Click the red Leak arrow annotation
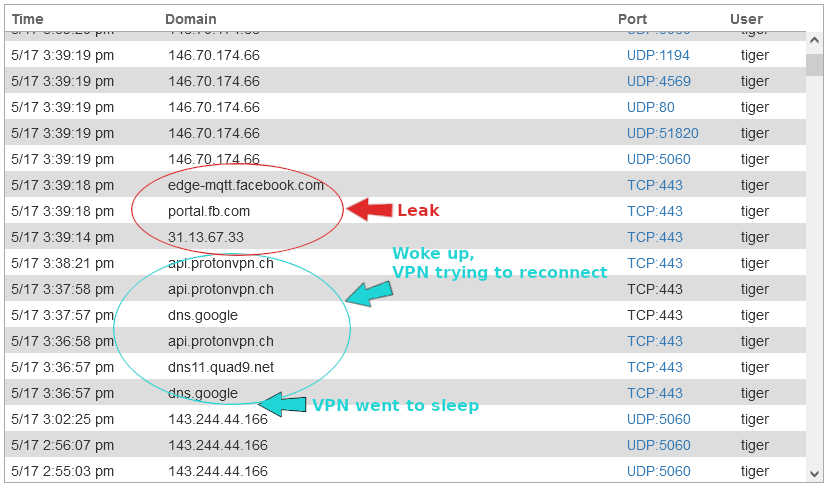This screenshot has height=488, width=828. pyautogui.click(x=369, y=209)
